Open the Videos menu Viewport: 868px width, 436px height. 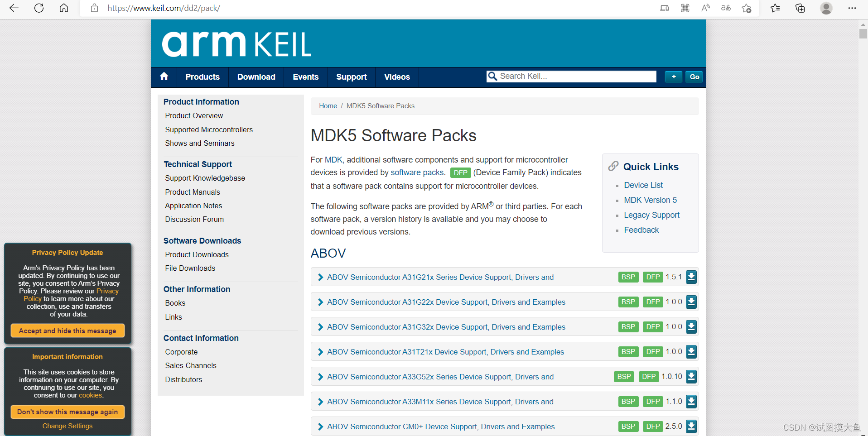click(397, 77)
